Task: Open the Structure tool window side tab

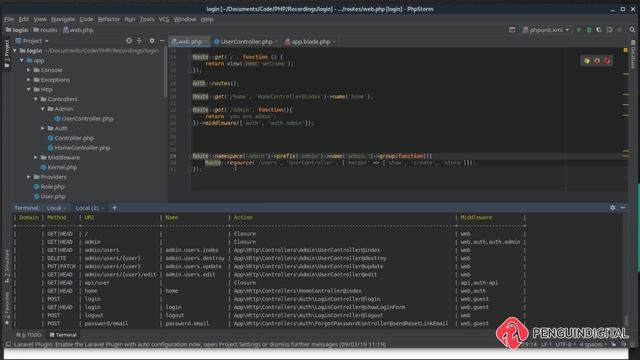Action: 7,266
